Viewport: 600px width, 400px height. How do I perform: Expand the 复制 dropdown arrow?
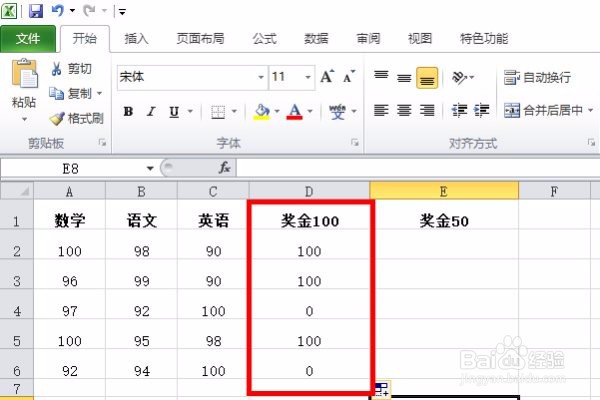(99, 93)
